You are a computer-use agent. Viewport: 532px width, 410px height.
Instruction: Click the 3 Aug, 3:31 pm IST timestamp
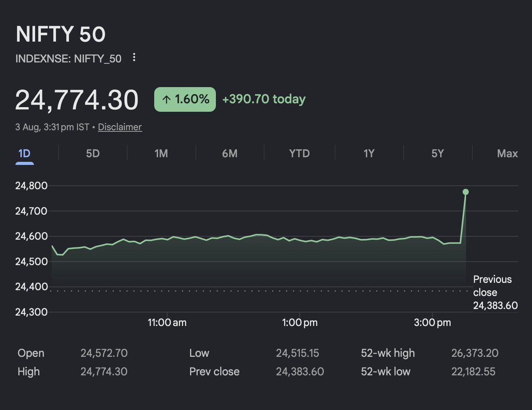pos(52,127)
